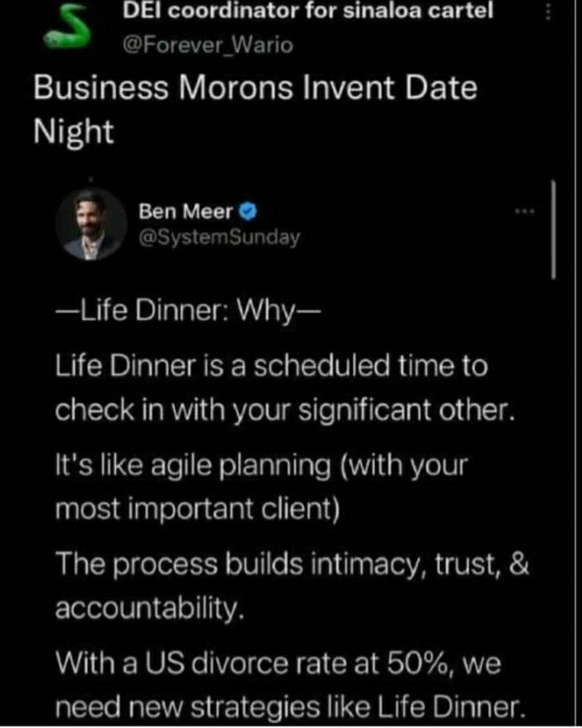Screen dimensions: 582x728
Task: Click the text 'check in with your significant other.'
Action: point(285,411)
